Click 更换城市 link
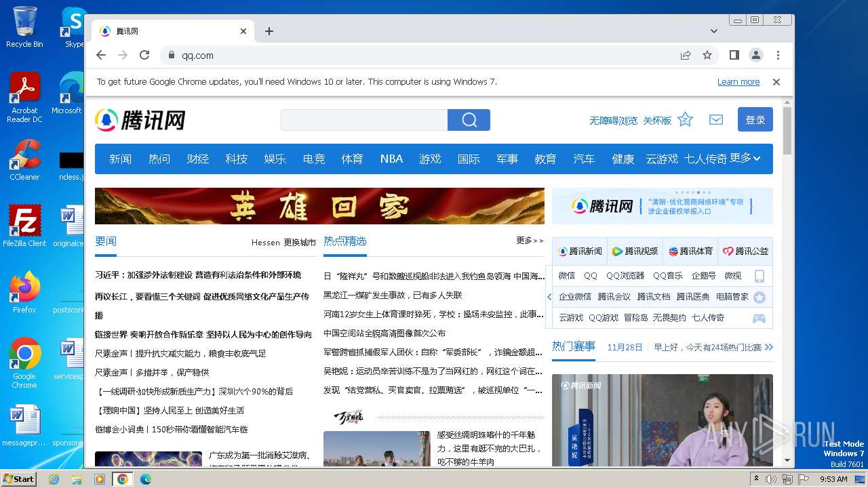868x488 pixels. click(x=300, y=243)
